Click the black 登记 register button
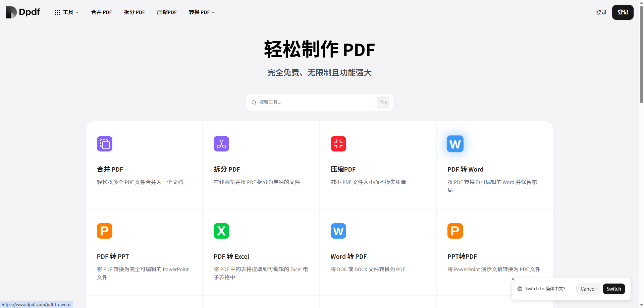The width and height of the screenshot is (644, 308). point(623,12)
